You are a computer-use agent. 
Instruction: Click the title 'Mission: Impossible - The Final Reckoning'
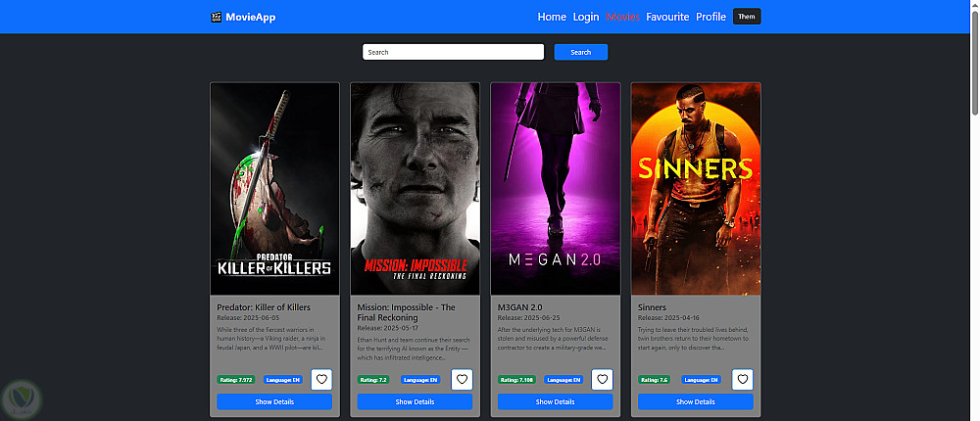[407, 312]
